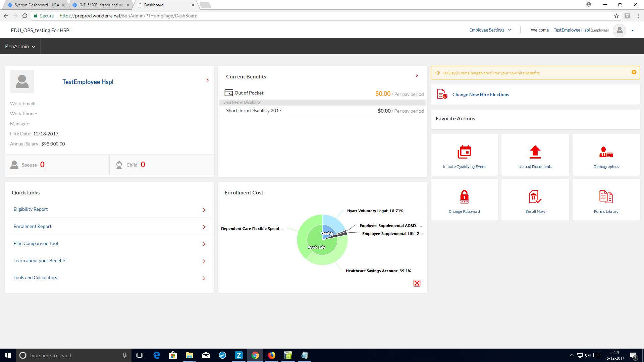Viewport: 644px width, 362px height.
Task: Click the Initiate Qualifying Event icon
Action: coord(464,152)
